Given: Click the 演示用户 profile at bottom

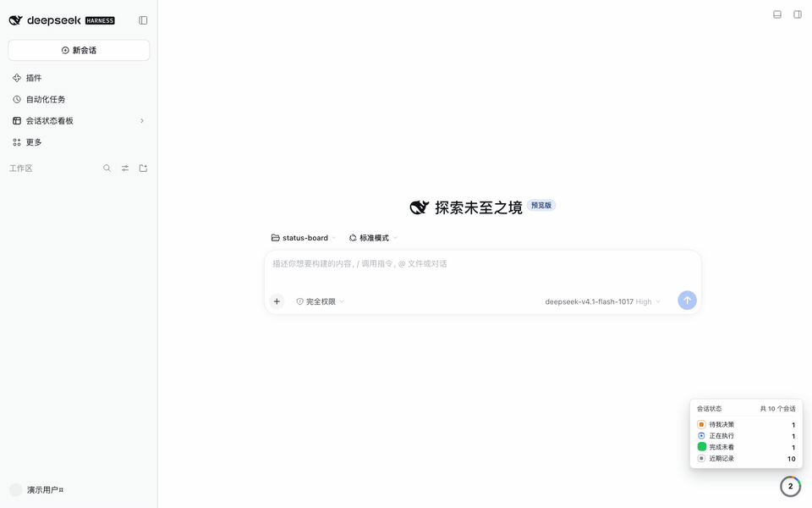Looking at the screenshot, I should click(36, 490).
